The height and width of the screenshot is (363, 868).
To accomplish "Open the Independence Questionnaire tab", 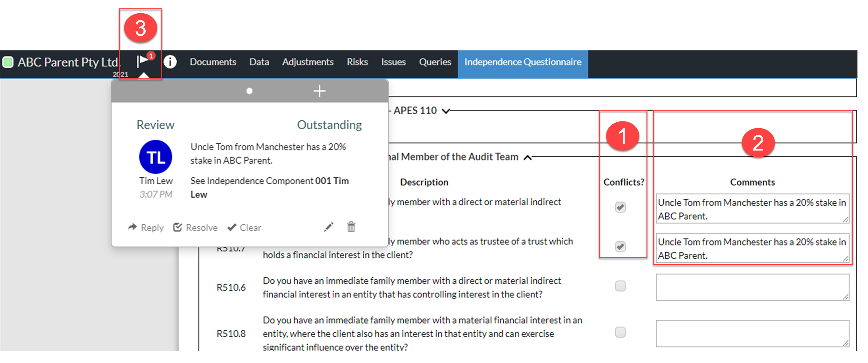I will click(523, 62).
